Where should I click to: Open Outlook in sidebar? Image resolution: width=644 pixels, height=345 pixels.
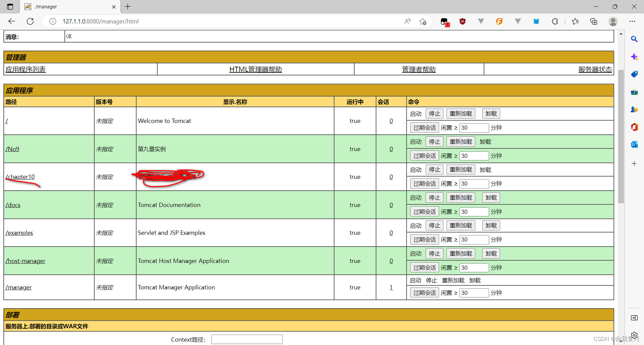634,144
